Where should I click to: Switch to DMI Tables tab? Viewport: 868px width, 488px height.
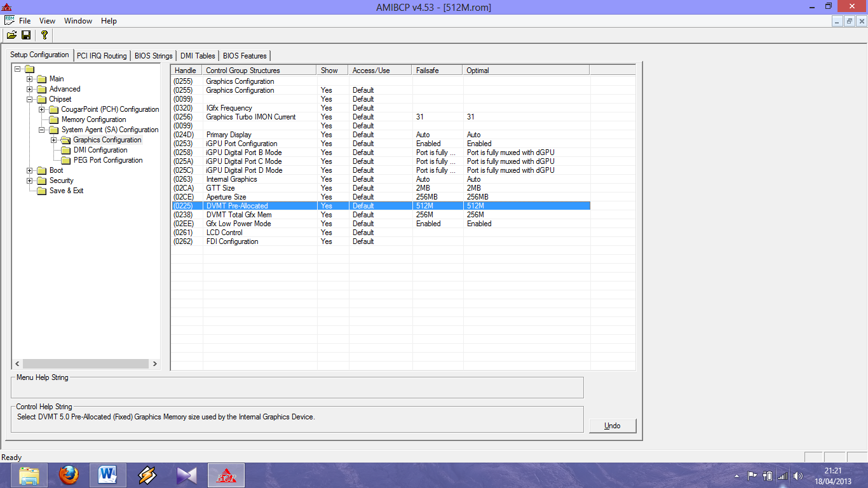pos(198,56)
